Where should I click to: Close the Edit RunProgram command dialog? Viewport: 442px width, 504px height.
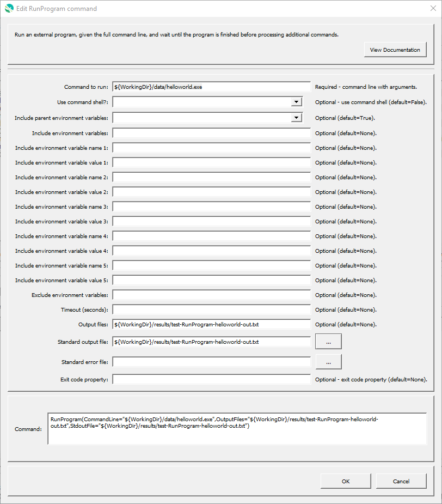coord(433,8)
